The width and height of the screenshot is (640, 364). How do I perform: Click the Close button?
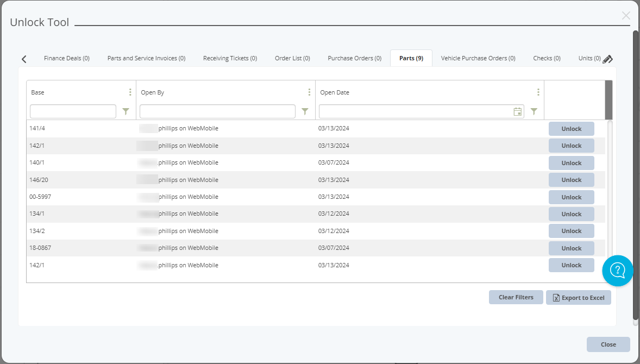[x=608, y=344]
